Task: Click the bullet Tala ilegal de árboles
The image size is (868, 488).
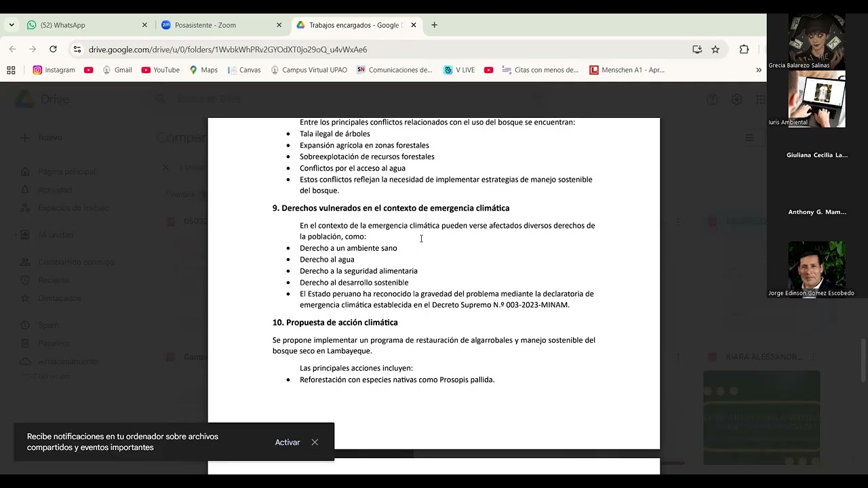Action: tap(335, 134)
